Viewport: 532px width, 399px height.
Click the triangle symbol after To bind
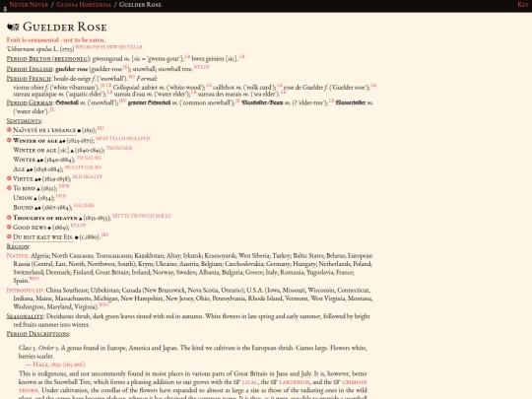pyautogui.click(x=38, y=189)
